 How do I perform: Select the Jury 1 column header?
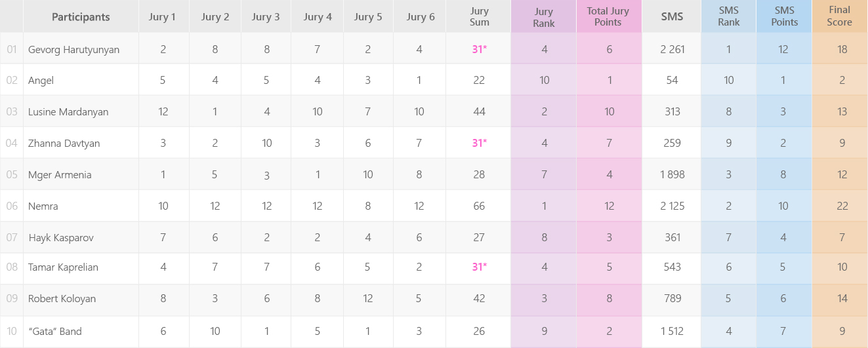pos(163,17)
